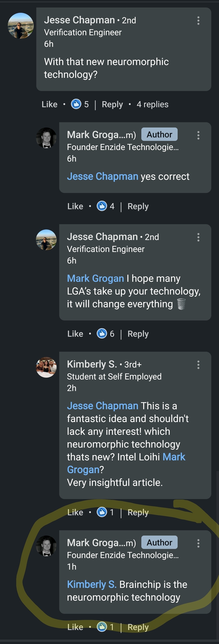Reply to Jesse Chapman's top comment
The height and width of the screenshot is (644, 219).
pos(112,104)
